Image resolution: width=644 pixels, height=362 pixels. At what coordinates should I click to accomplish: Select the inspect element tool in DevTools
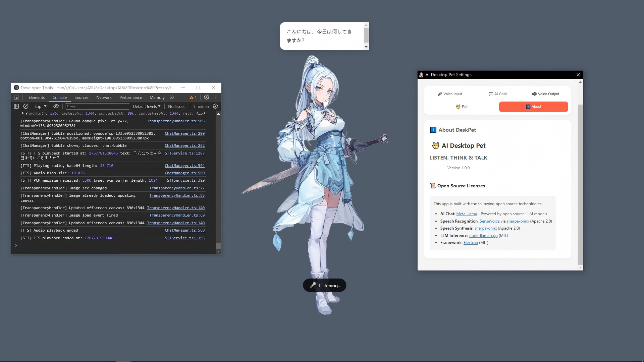click(x=16, y=97)
